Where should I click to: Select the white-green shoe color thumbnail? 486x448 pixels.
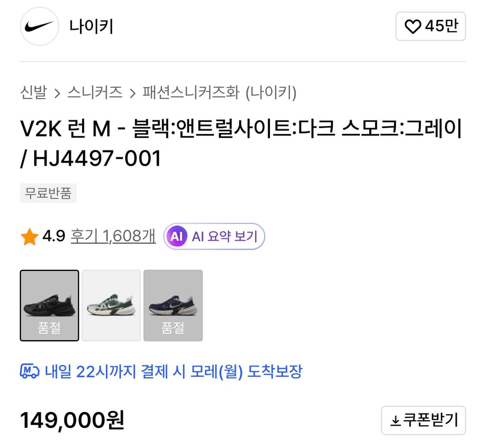(111, 305)
